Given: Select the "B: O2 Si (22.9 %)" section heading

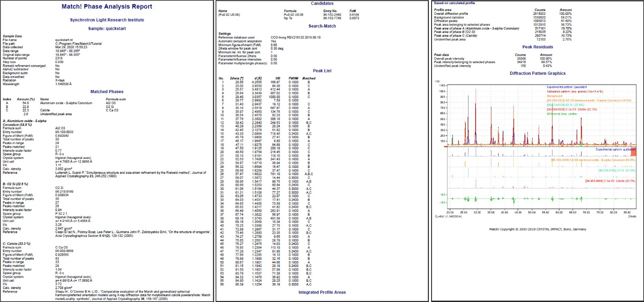Looking at the screenshot, I should point(15,183).
